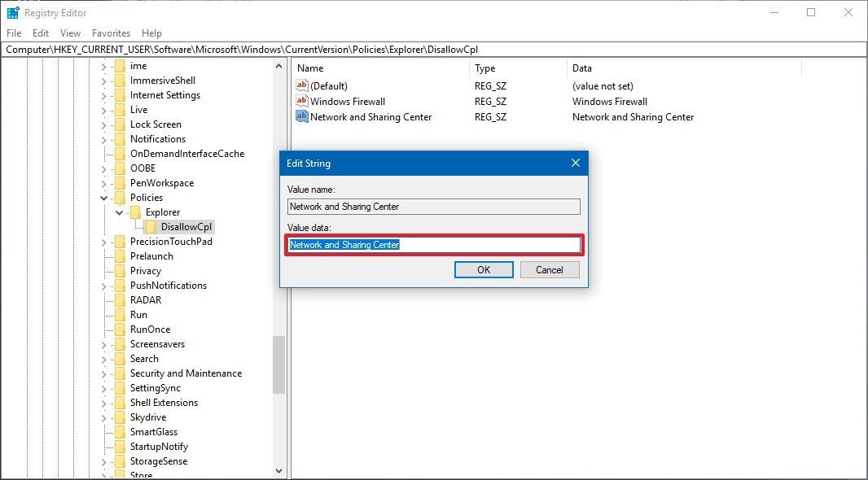The height and width of the screenshot is (480, 868).
Task: Open the View menu
Action: [x=69, y=33]
